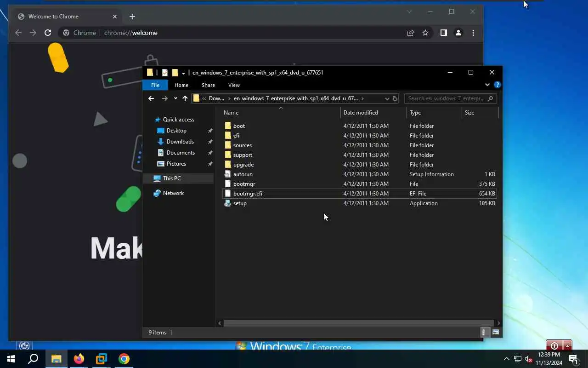Viewport: 588px width, 368px height.
Task: Select the bootmgr file icon
Action: (x=228, y=184)
